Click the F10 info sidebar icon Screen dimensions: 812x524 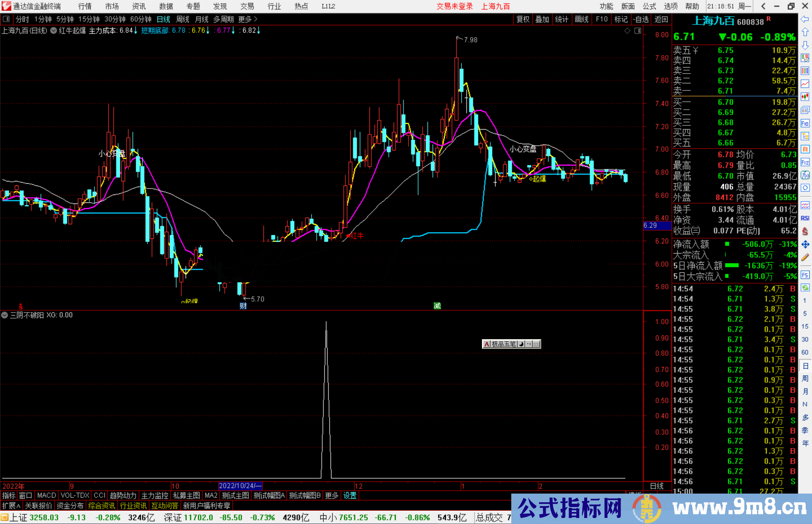[805, 123]
